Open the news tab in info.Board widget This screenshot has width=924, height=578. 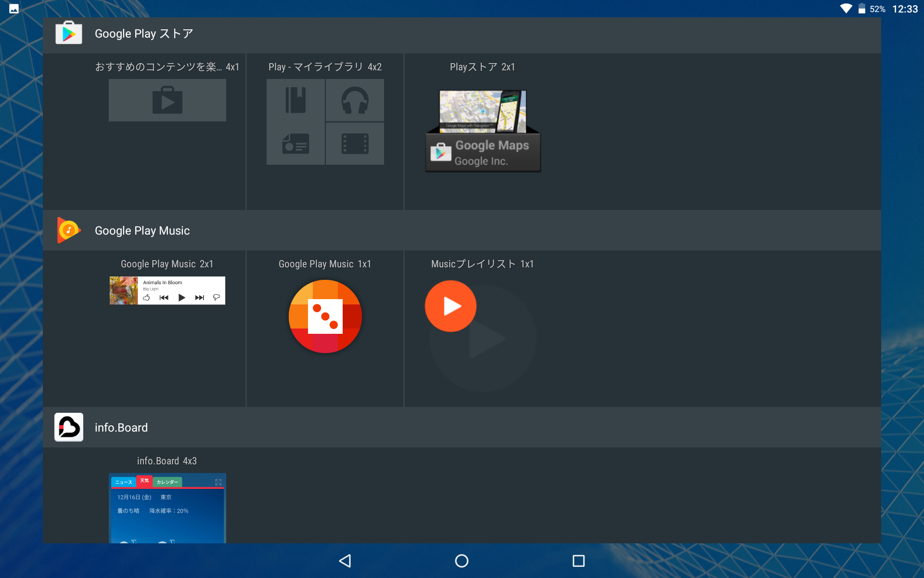[124, 482]
